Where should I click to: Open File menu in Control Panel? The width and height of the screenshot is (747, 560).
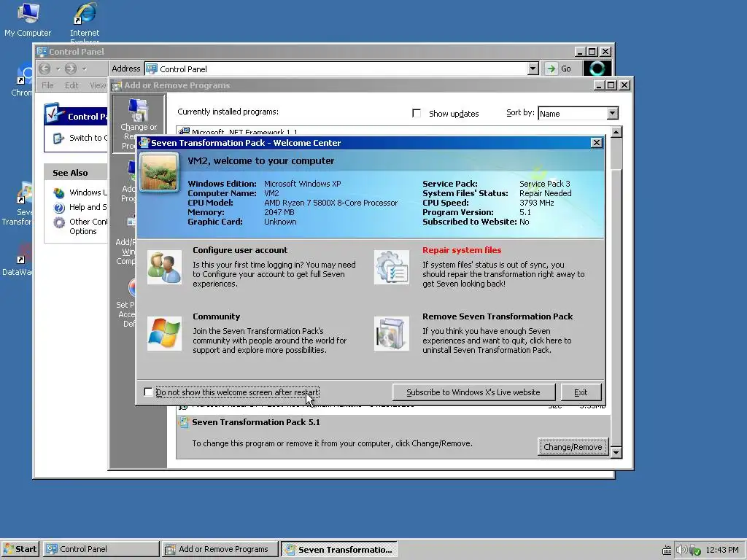coord(47,85)
